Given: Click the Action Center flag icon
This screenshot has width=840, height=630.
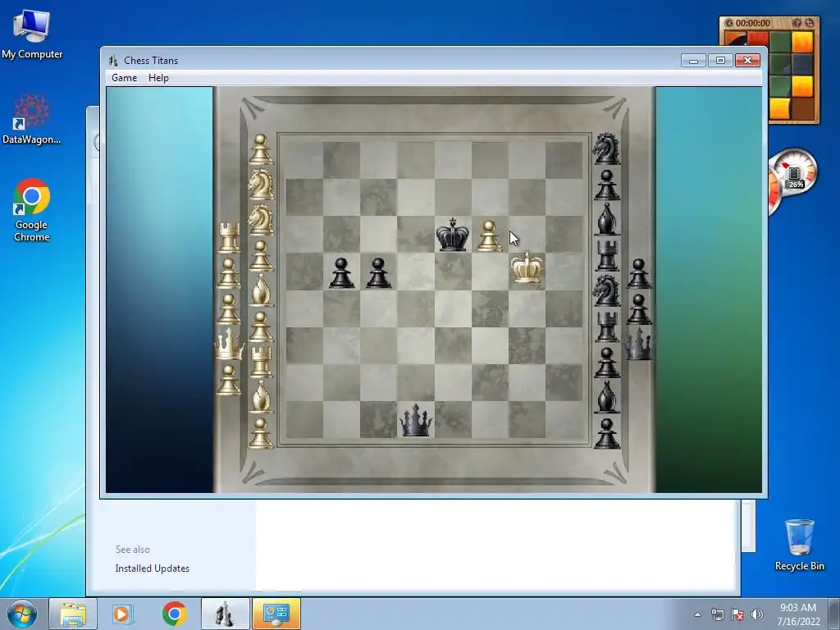Looking at the screenshot, I should (x=737, y=614).
